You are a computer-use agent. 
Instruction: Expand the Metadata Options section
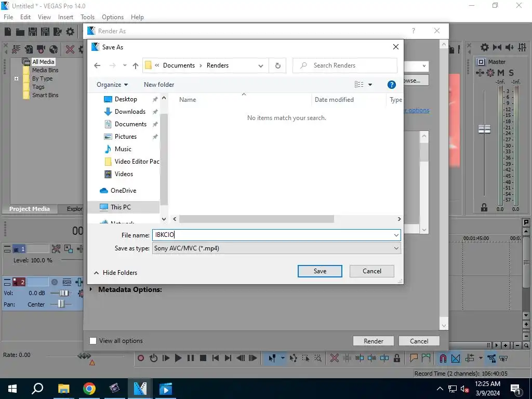tap(91, 289)
